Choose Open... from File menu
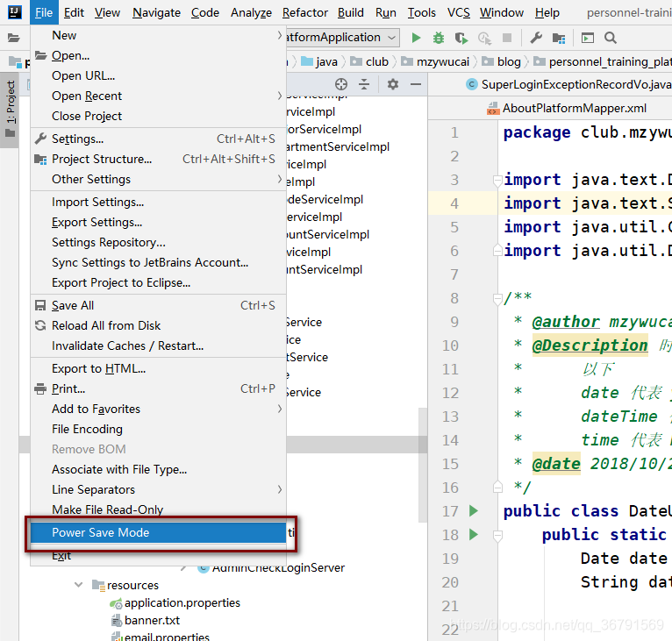 (159, 55)
